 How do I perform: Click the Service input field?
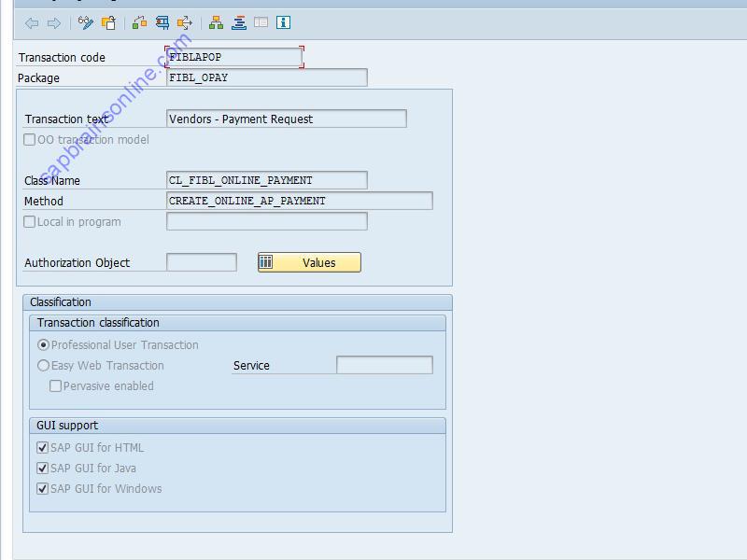385,365
